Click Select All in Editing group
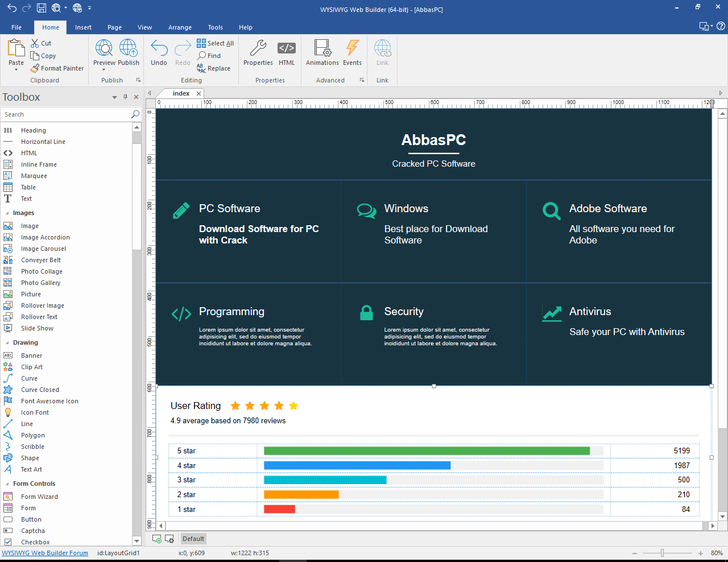This screenshot has width=728, height=562. (215, 43)
